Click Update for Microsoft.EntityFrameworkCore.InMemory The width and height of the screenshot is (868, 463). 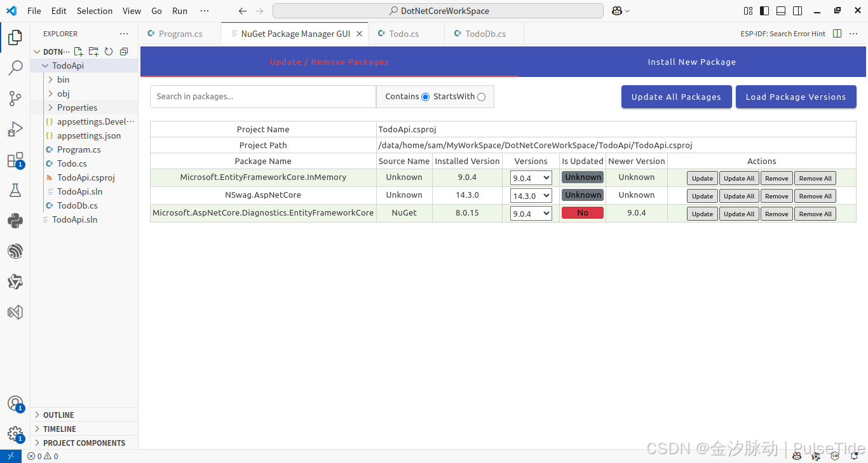pyautogui.click(x=702, y=178)
